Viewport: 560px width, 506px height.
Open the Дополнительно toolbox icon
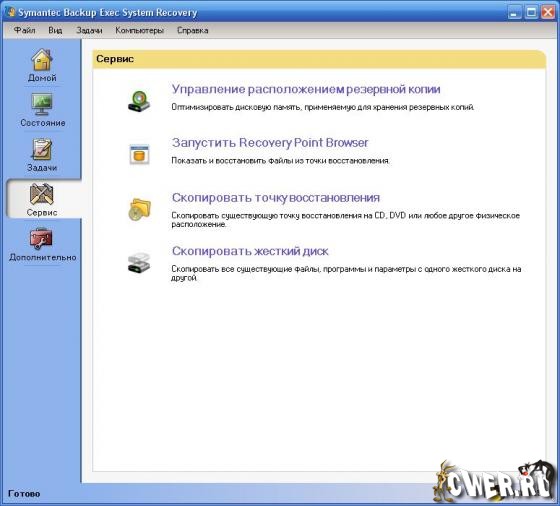tap(41, 238)
